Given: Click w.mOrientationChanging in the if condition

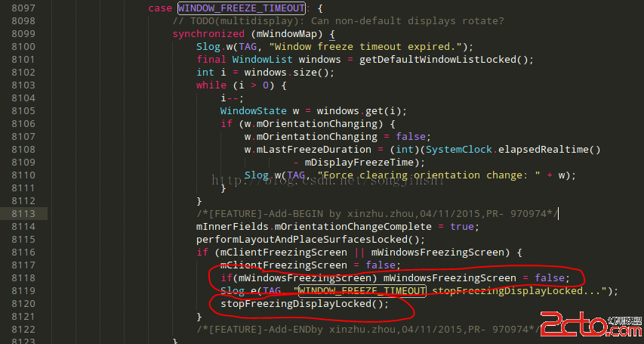Looking at the screenshot, I should (x=310, y=124).
